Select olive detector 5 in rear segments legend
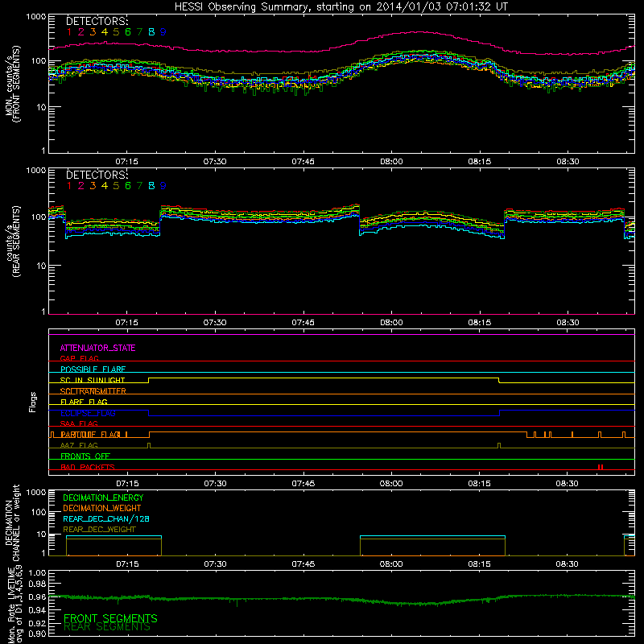The width and height of the screenshot is (644, 644). 116,186
